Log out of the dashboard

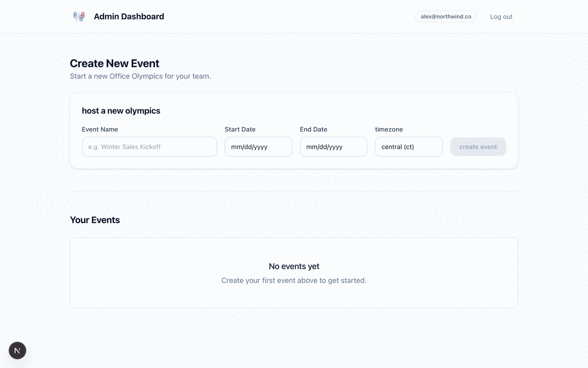501,17
